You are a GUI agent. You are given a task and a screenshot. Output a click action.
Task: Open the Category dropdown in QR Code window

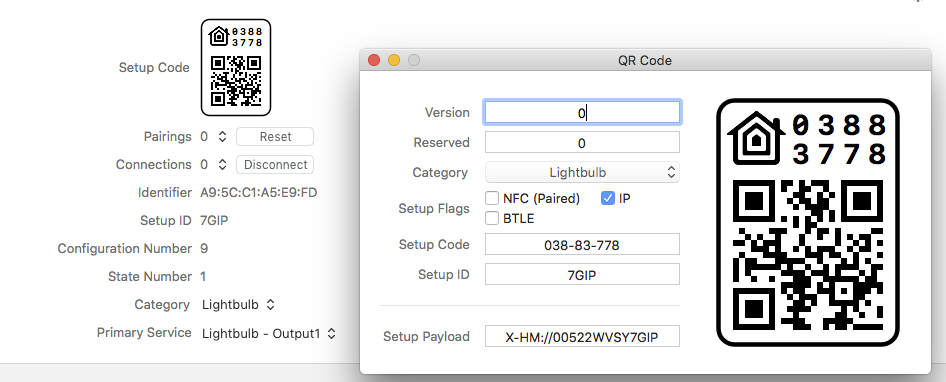coord(582,173)
